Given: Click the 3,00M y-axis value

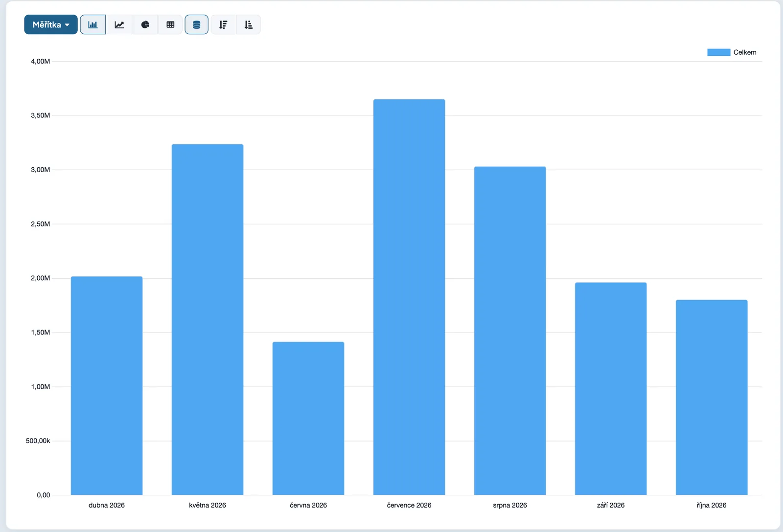Looking at the screenshot, I should 41,170.
